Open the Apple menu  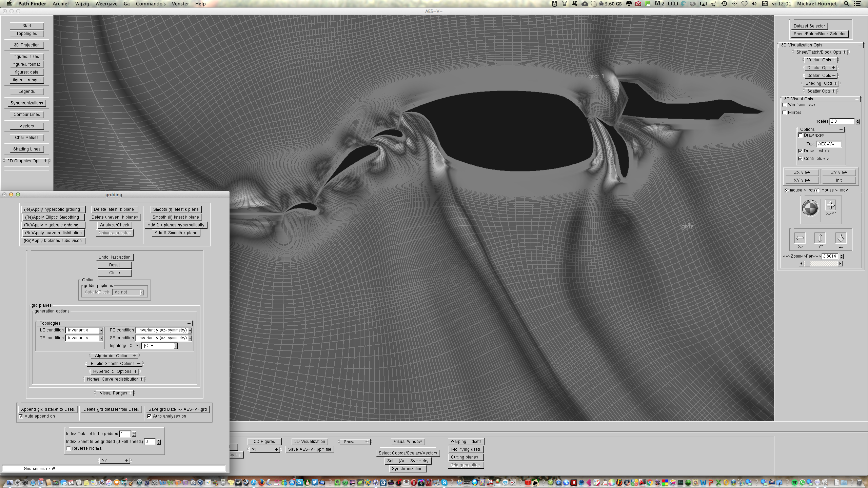point(9,4)
